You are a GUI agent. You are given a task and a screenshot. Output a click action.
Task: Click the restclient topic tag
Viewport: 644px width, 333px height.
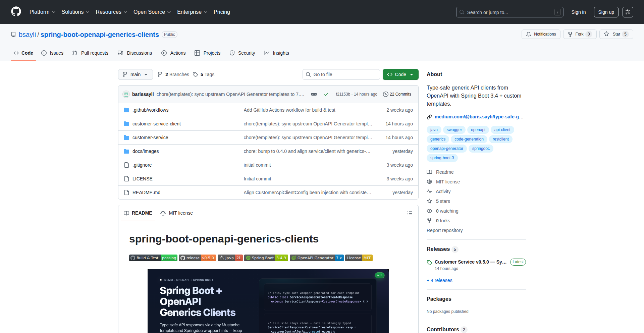(x=500, y=139)
